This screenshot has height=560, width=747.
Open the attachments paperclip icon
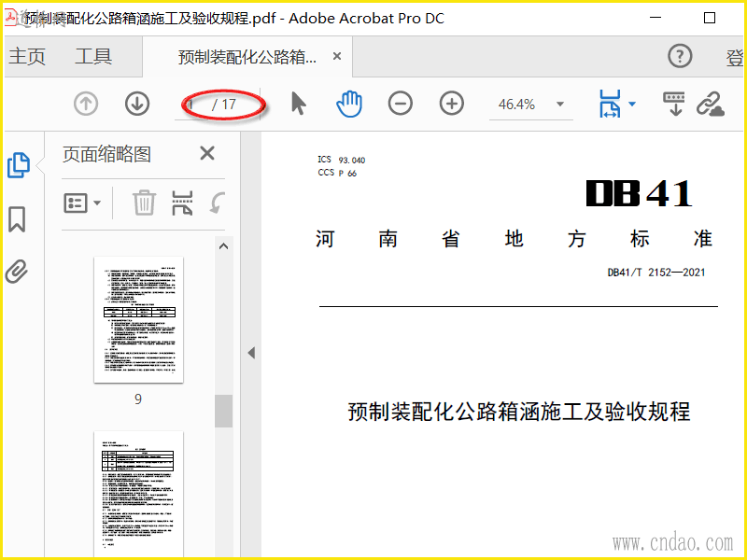[17, 272]
